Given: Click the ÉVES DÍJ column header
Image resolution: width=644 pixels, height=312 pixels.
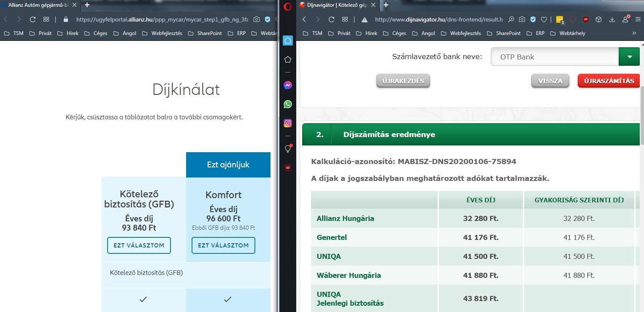Looking at the screenshot, I should 481,200.
